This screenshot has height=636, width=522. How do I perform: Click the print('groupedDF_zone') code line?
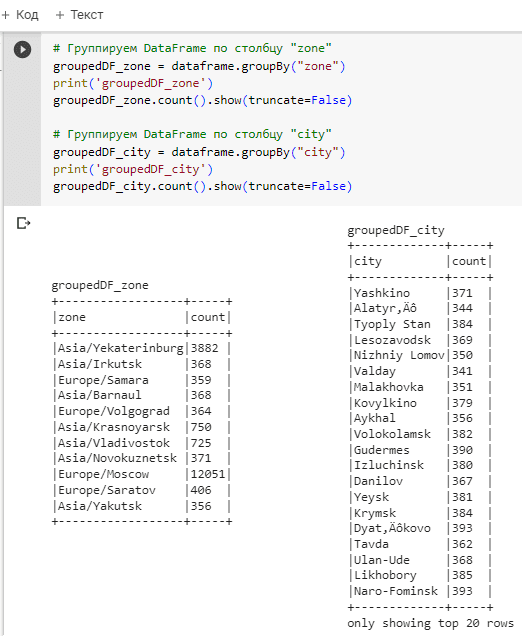(x=133, y=83)
